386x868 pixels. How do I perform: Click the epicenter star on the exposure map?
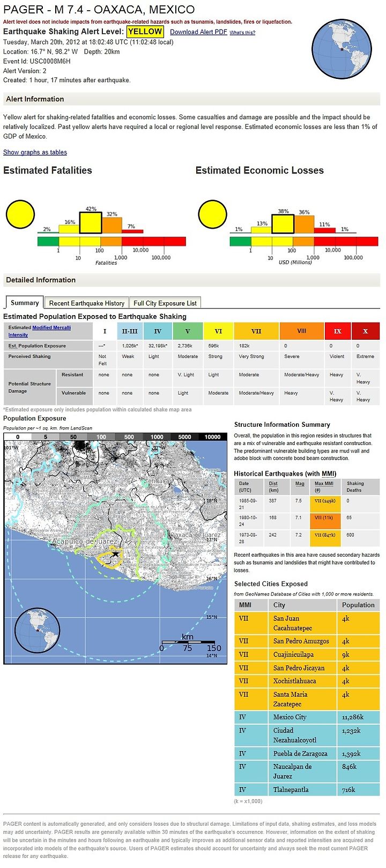coord(115,553)
